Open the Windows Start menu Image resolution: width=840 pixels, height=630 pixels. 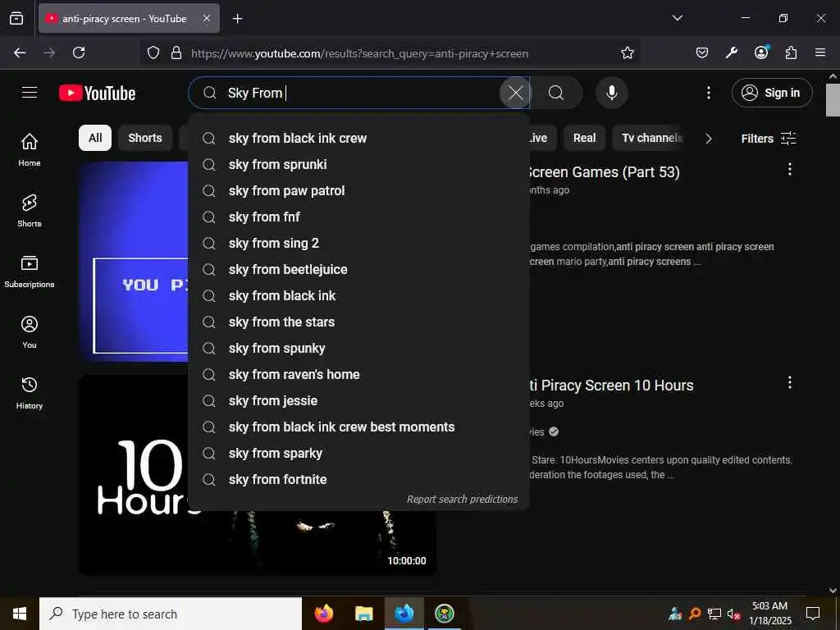(x=20, y=614)
